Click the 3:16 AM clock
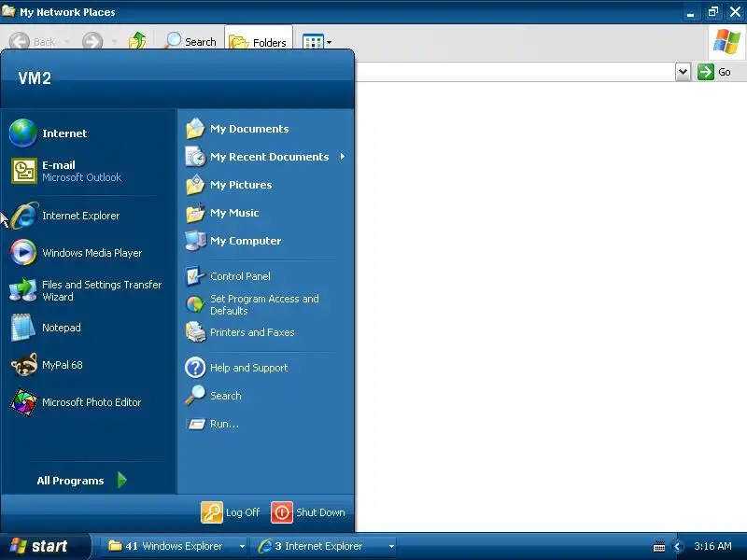747x560 pixels. pyautogui.click(x=712, y=546)
